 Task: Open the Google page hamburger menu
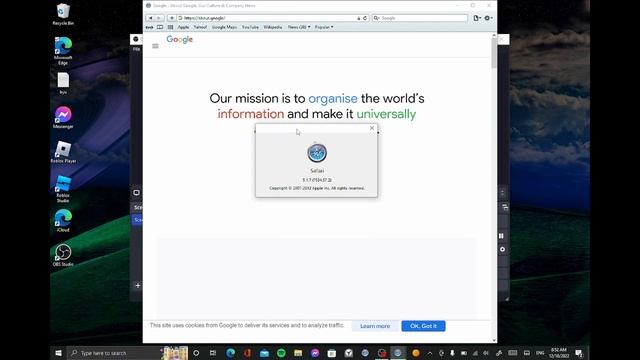tap(155, 46)
